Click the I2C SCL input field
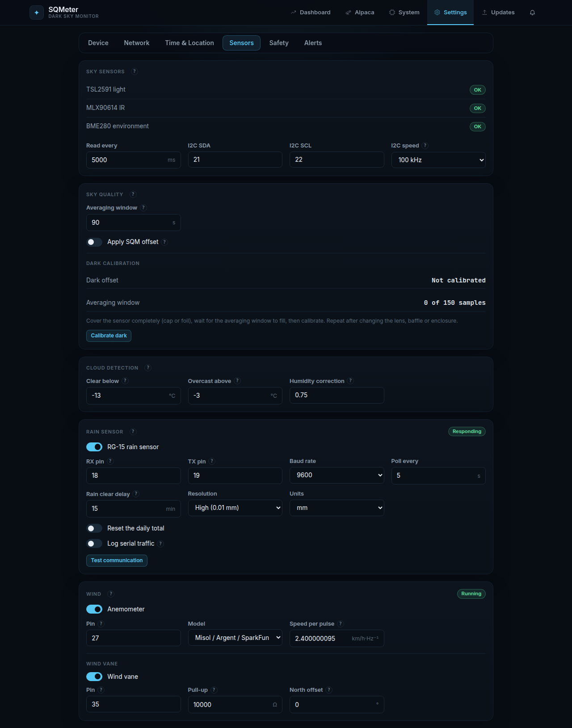Viewport: 572px width, 728px height. point(337,160)
